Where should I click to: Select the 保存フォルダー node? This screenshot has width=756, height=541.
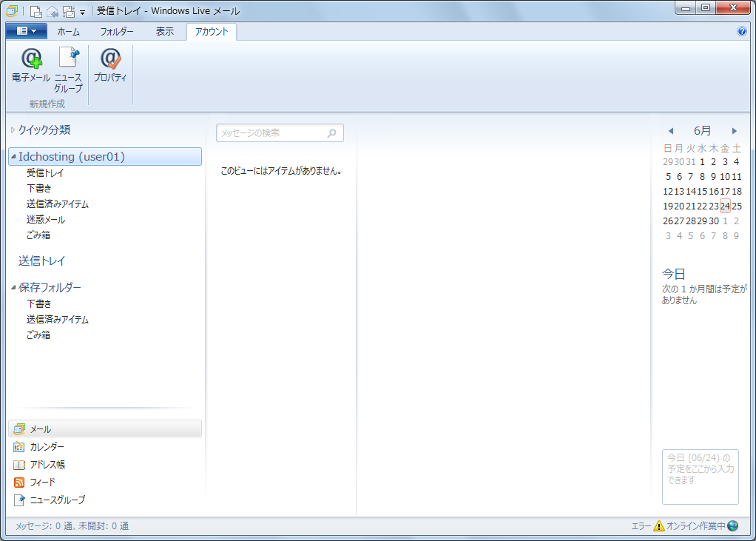pos(50,287)
